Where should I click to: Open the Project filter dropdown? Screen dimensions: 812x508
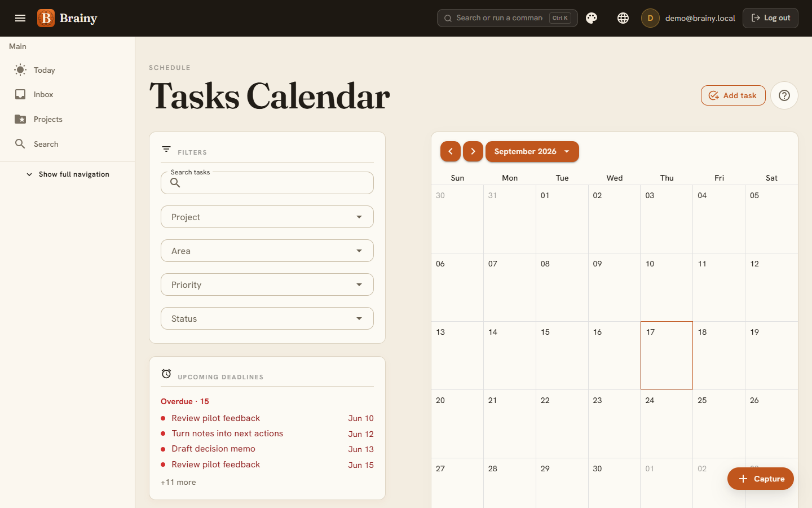pyautogui.click(x=267, y=217)
